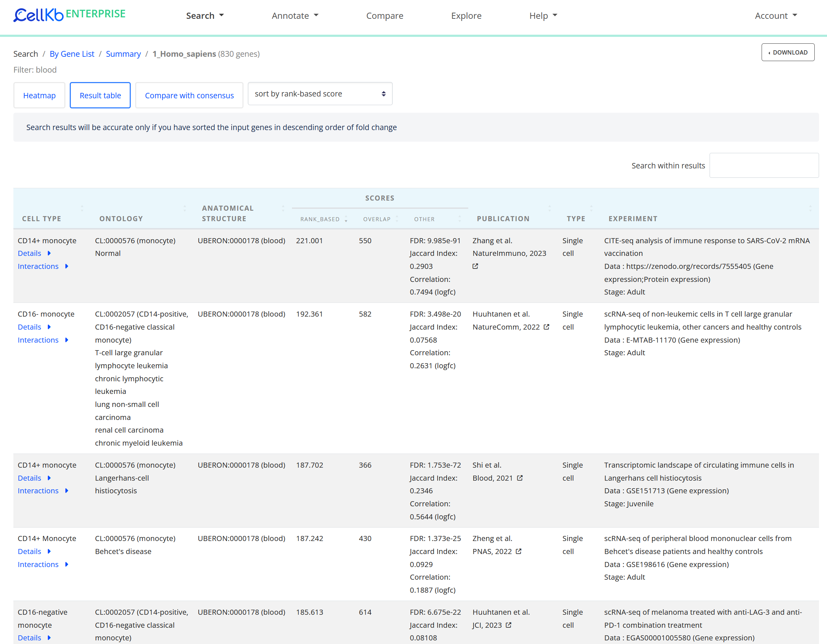
Task: Follow the Summary breadcrumb link
Action: click(x=123, y=54)
